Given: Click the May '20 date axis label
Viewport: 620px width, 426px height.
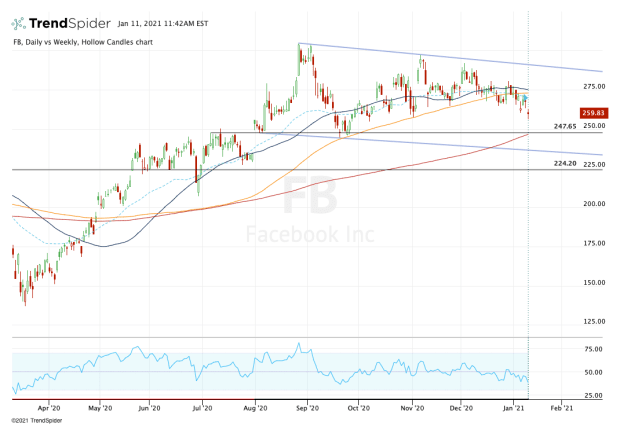Looking at the screenshot, I should tap(100, 408).
